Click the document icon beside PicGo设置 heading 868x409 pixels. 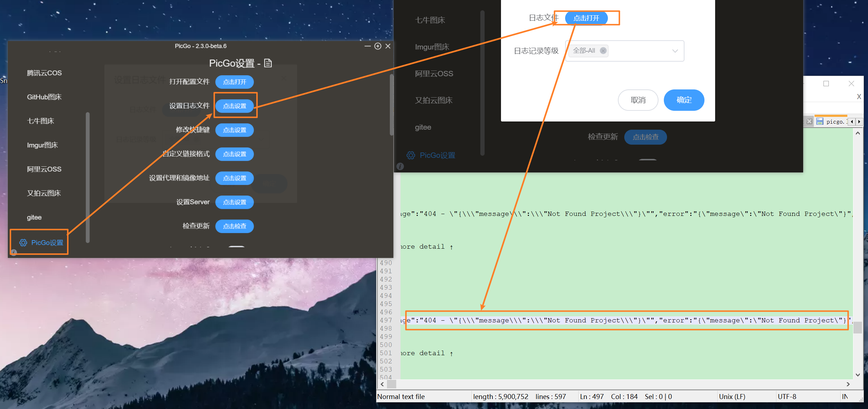pos(268,63)
